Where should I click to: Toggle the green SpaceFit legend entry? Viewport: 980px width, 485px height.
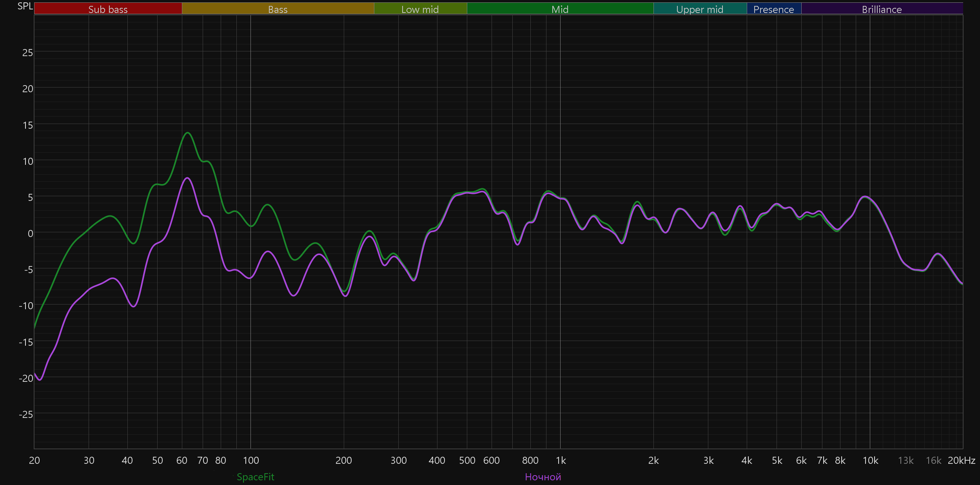255,477
